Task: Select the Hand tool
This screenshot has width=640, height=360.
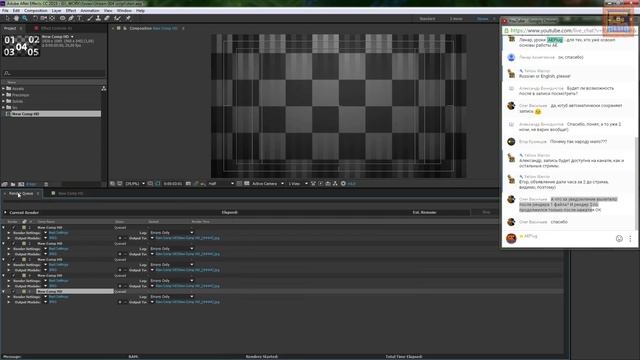Action: pyautogui.click(x=16, y=18)
